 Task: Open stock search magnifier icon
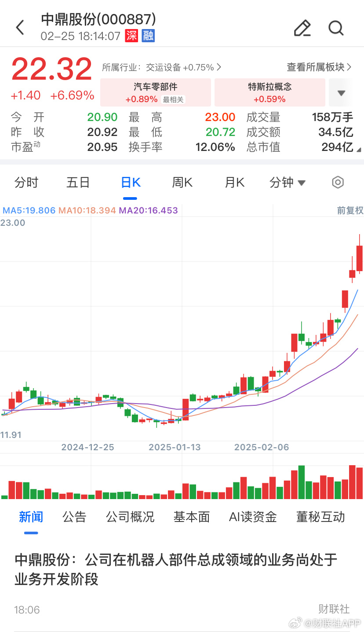pyautogui.click(x=336, y=28)
